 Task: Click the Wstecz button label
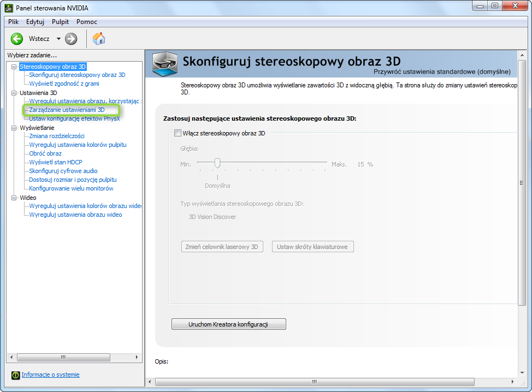coord(39,39)
